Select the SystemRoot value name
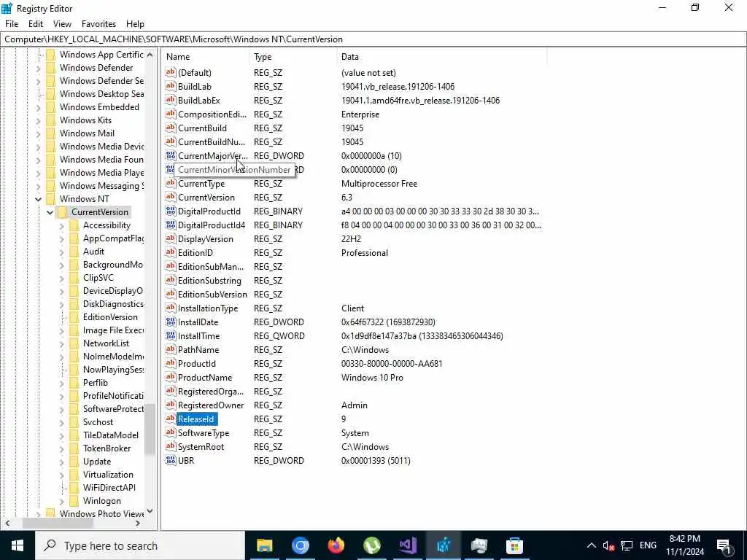The width and height of the screenshot is (747, 560). pos(201,447)
